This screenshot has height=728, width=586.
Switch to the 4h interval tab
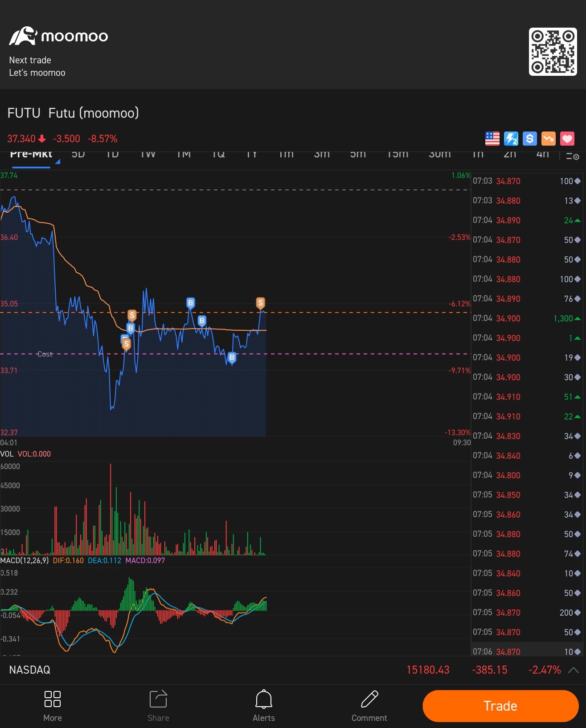pos(542,154)
